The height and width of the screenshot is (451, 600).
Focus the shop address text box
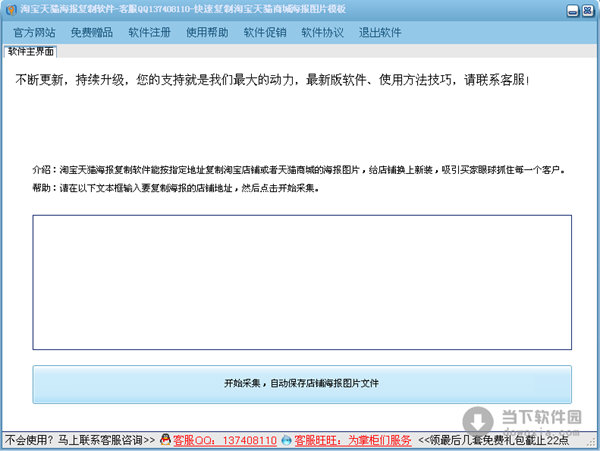(x=302, y=282)
